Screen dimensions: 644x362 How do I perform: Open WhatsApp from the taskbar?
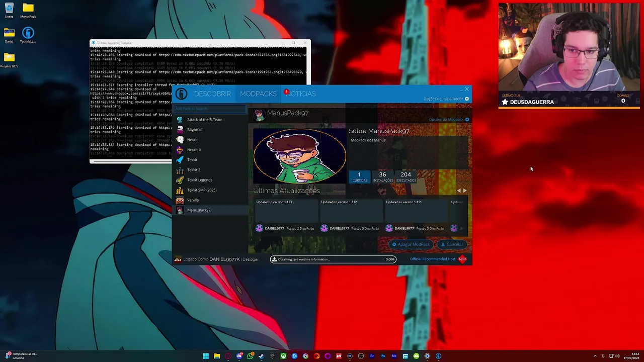pyautogui.click(x=250, y=356)
